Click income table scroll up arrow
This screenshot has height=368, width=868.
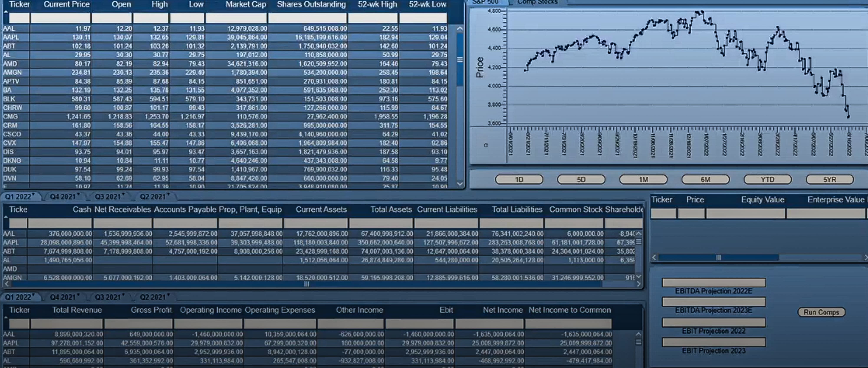click(638, 334)
